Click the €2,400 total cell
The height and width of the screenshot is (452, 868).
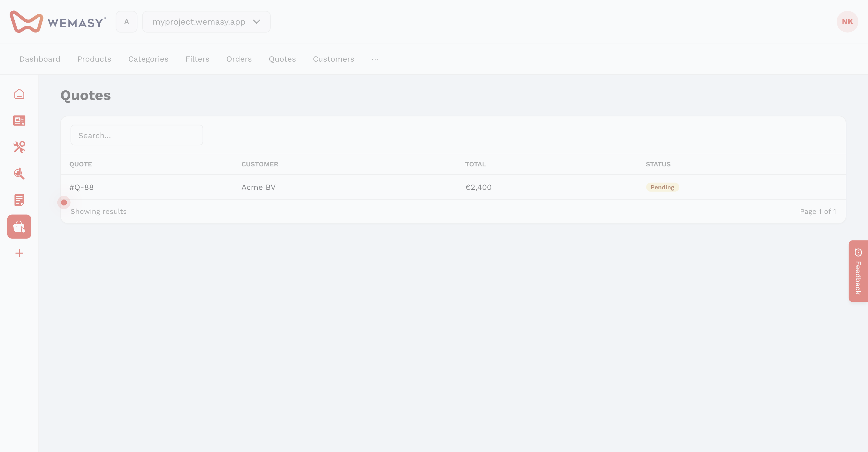click(478, 187)
